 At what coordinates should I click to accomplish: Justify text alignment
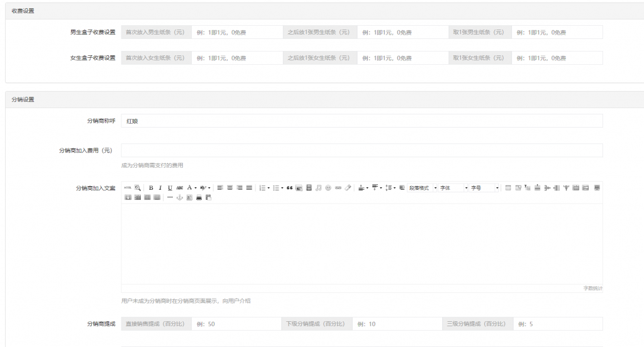(x=249, y=188)
